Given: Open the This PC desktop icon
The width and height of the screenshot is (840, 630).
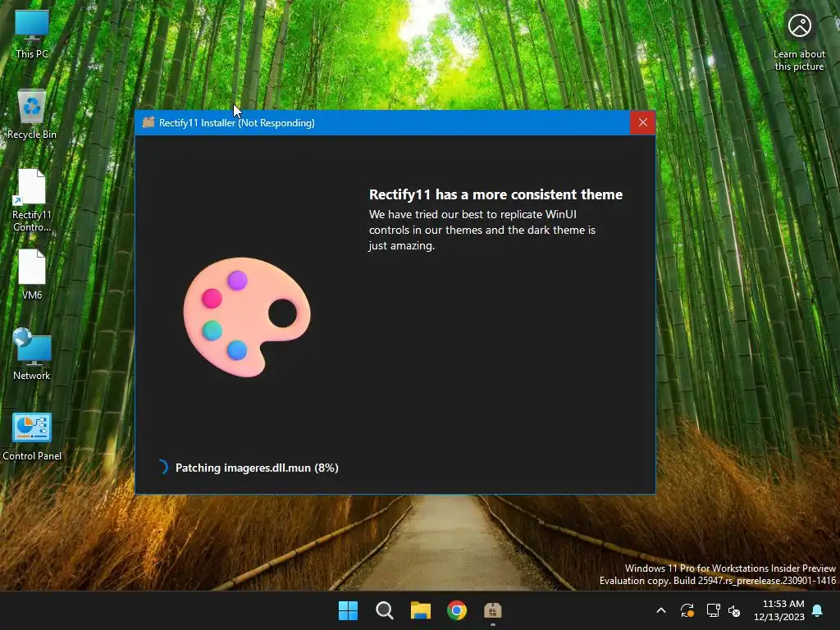Looking at the screenshot, I should pyautogui.click(x=32, y=33).
